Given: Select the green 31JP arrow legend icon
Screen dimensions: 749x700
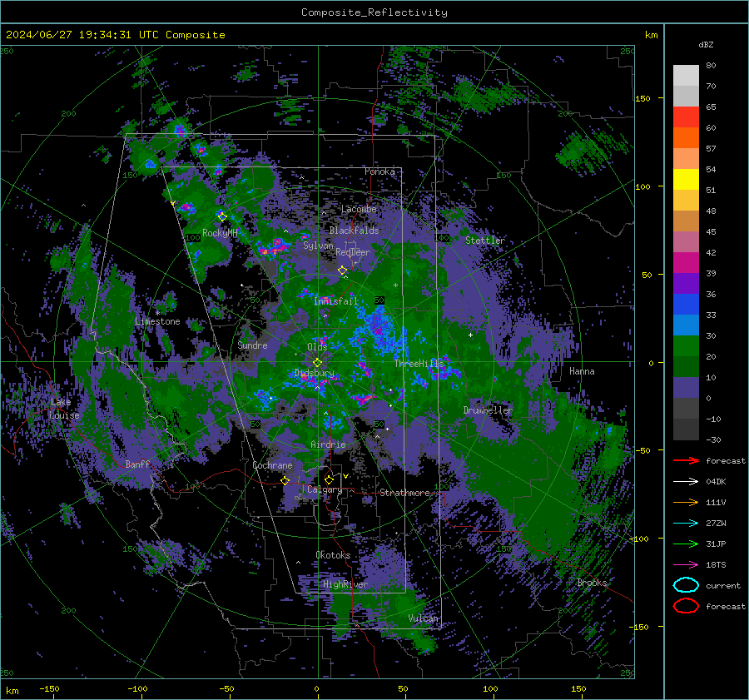Looking at the screenshot, I should coord(686,544).
